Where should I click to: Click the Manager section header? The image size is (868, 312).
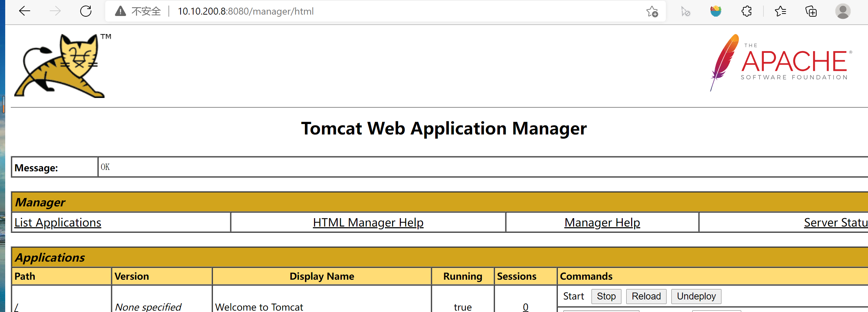tap(440, 202)
